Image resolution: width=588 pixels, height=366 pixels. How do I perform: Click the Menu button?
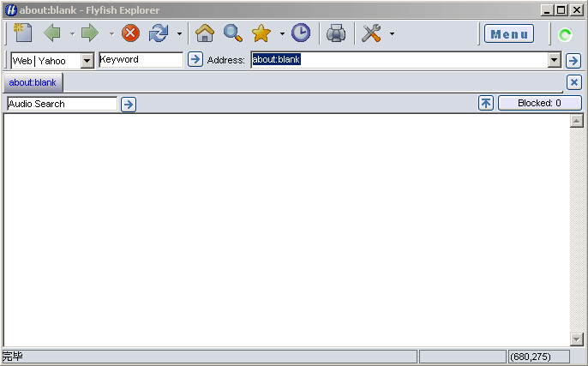click(508, 34)
